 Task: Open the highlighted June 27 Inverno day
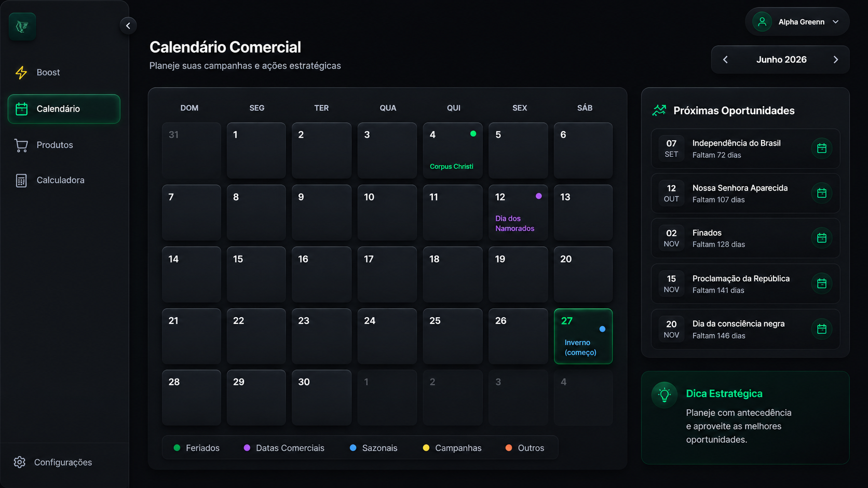[584, 336]
